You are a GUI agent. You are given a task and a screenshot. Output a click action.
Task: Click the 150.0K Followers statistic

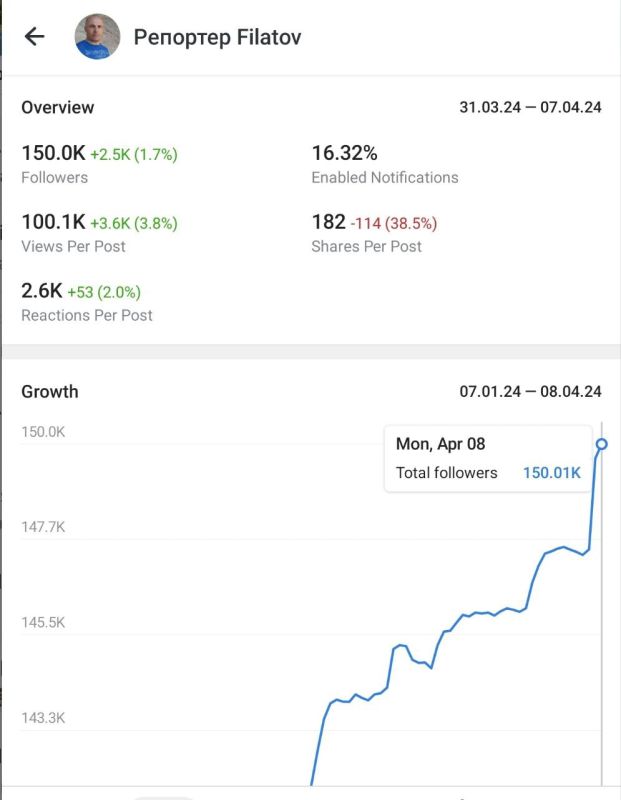[x=54, y=154]
